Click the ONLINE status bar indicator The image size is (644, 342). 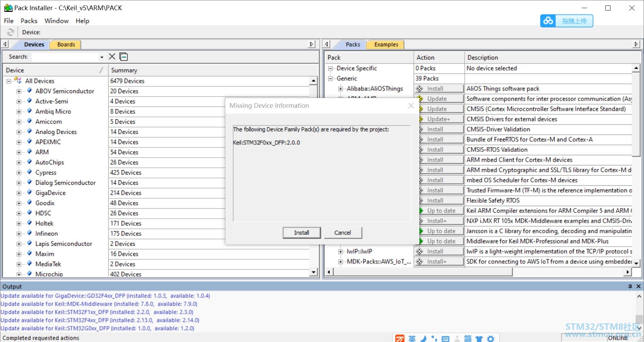[618, 338]
